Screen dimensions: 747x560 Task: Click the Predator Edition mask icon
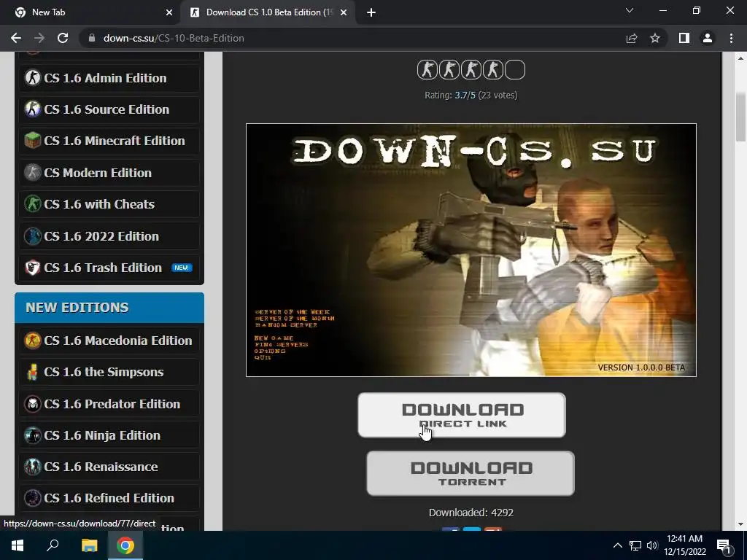click(x=32, y=404)
